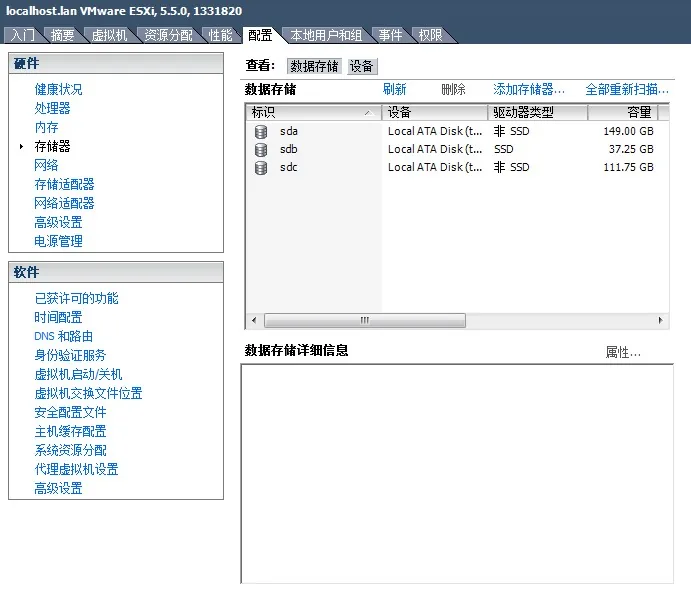Open the 存储适配器 link
This screenshot has width=691, height=605.
pyautogui.click(x=64, y=184)
